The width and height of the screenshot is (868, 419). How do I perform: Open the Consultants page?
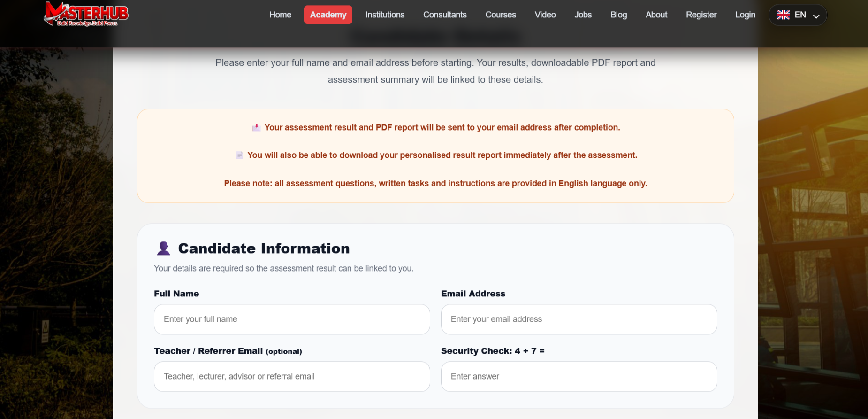click(445, 15)
